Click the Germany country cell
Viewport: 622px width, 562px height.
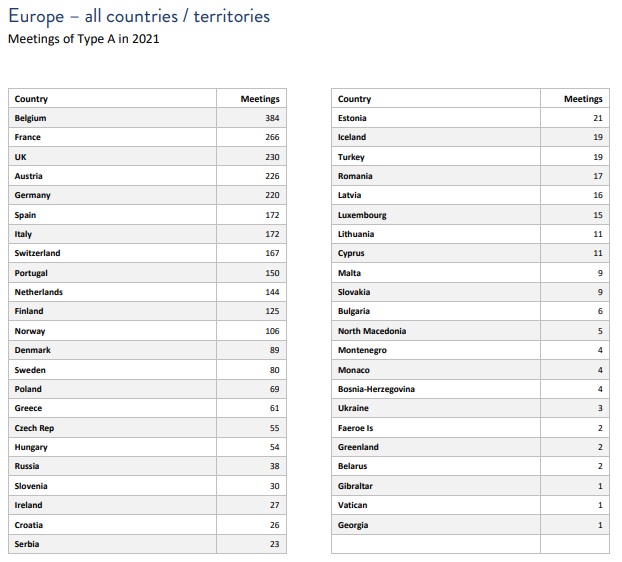point(33,195)
